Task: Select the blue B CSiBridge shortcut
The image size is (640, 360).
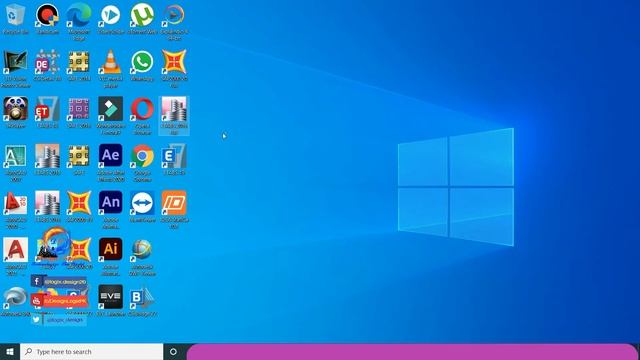Action: 142,297
